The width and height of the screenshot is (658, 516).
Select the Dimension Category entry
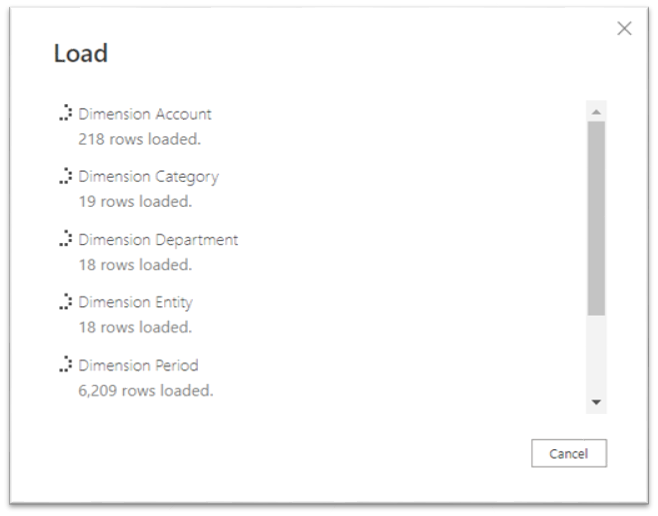tap(148, 177)
